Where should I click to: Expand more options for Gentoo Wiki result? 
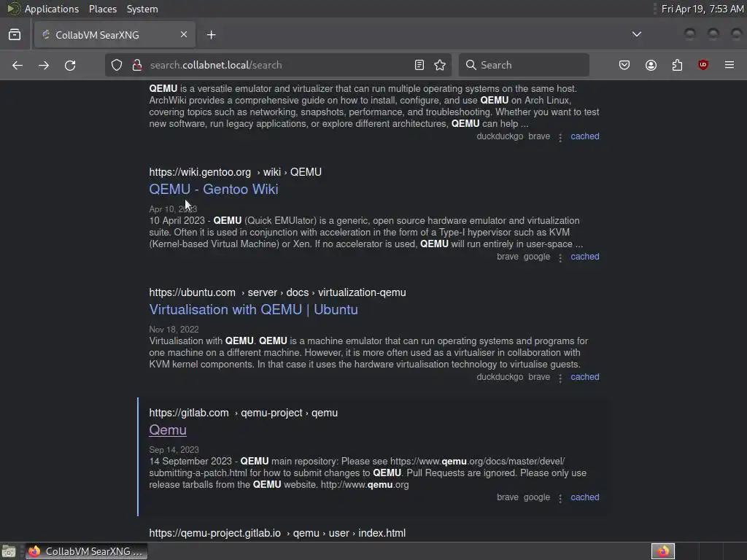[x=560, y=258]
